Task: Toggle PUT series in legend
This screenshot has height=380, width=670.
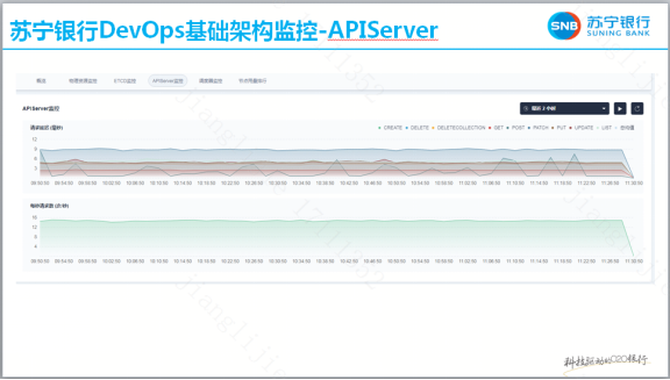Action: (558, 128)
